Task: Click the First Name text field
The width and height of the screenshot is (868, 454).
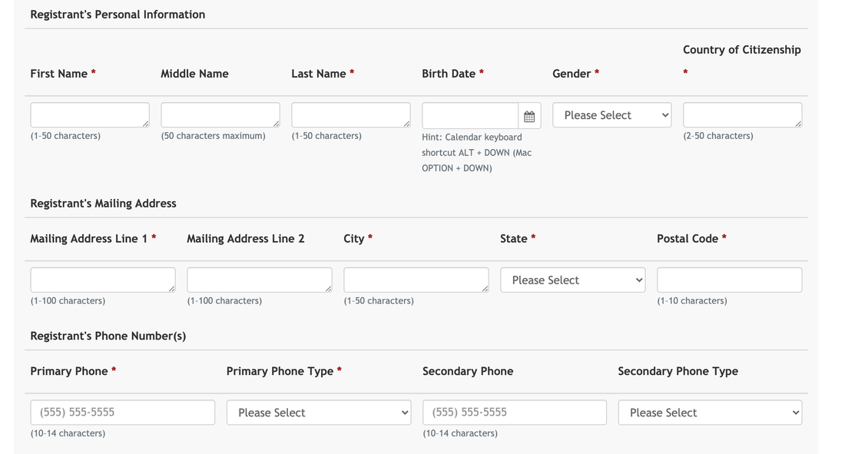Action: coord(90,115)
